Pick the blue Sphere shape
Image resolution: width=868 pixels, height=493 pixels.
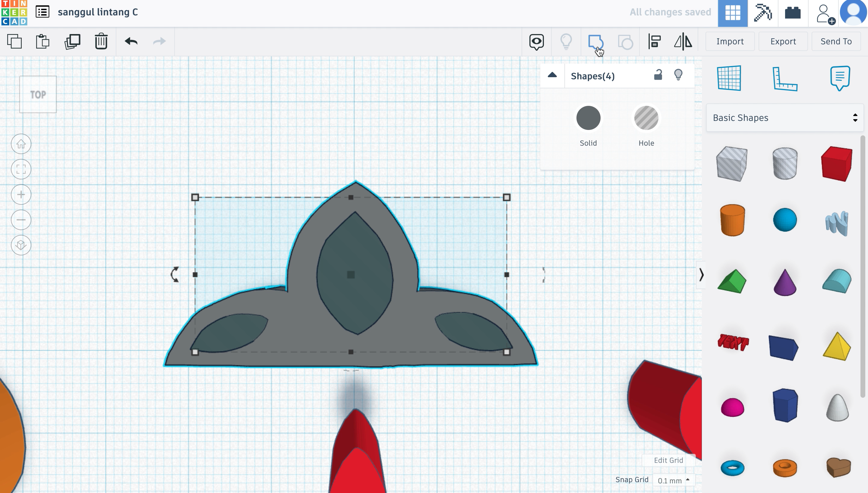[x=785, y=220]
